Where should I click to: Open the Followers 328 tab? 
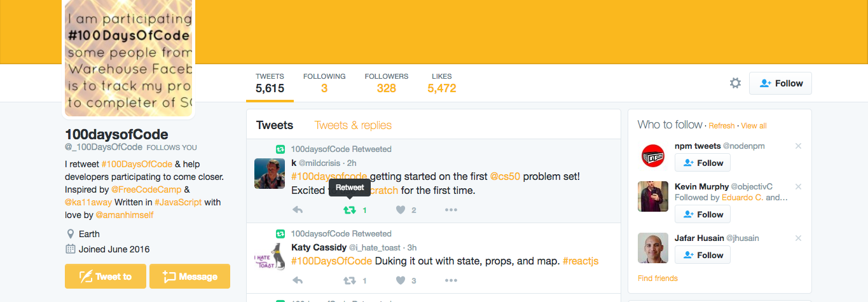387,83
